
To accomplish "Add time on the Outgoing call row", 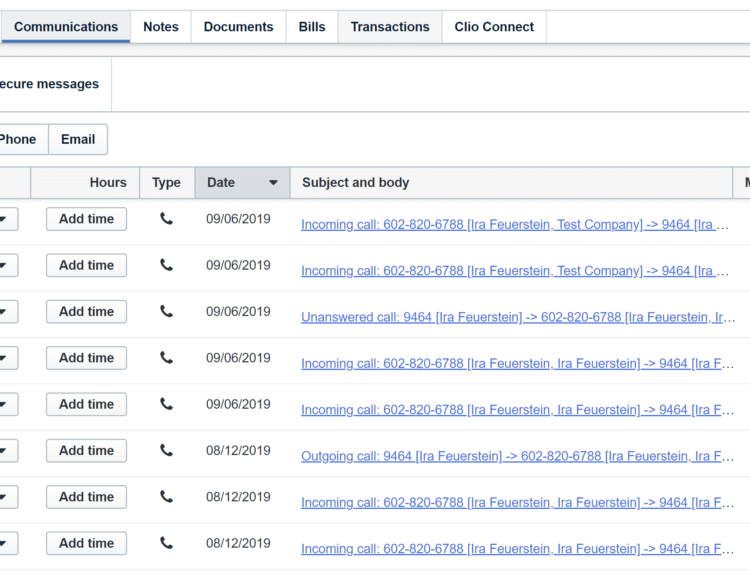I will coord(87,451).
